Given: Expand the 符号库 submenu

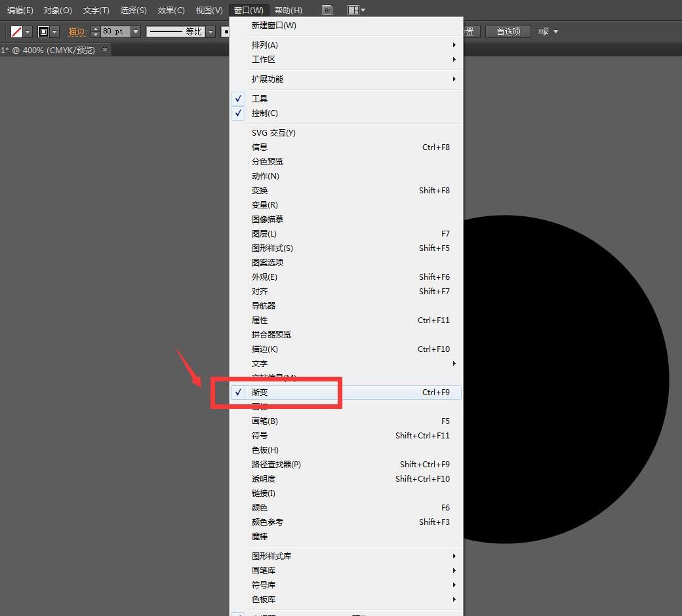Looking at the screenshot, I should pos(346,585).
